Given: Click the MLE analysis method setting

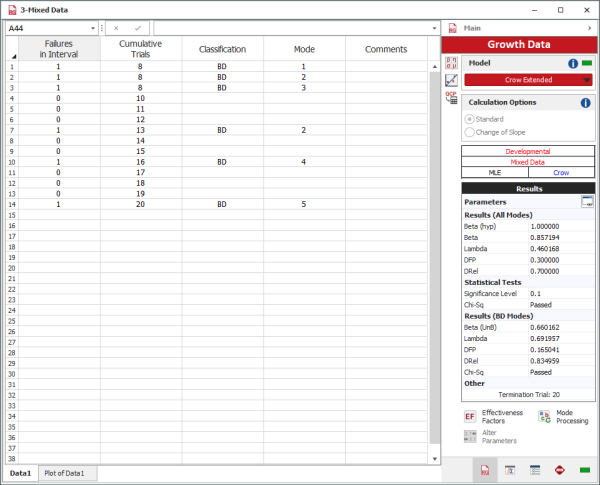Looking at the screenshot, I should click(x=494, y=172).
